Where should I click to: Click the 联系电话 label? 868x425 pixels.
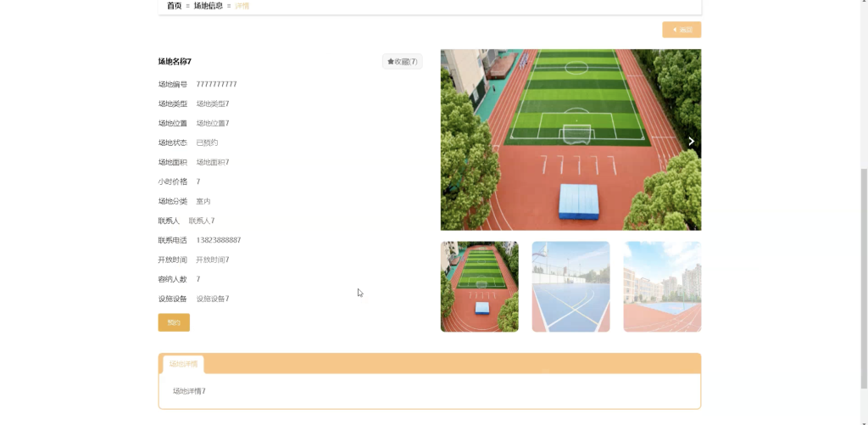[x=173, y=240]
